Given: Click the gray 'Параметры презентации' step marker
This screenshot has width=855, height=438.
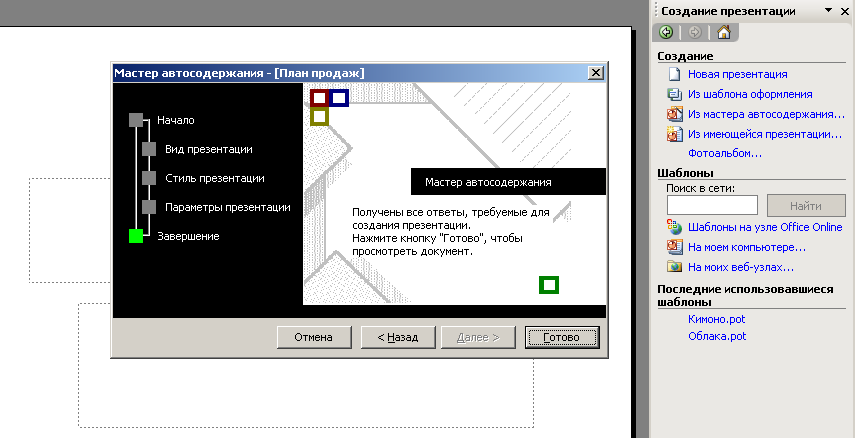Looking at the screenshot, I should 149,207.
